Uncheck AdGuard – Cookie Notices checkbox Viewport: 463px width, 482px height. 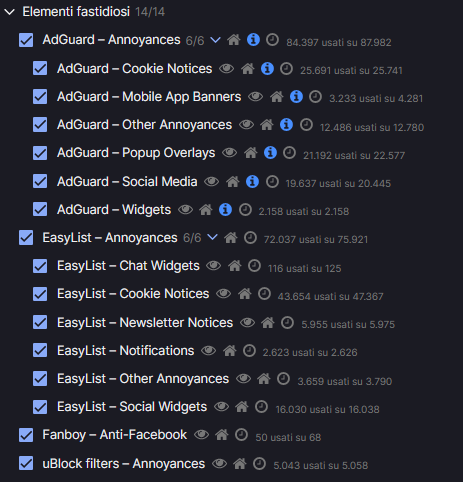40,68
